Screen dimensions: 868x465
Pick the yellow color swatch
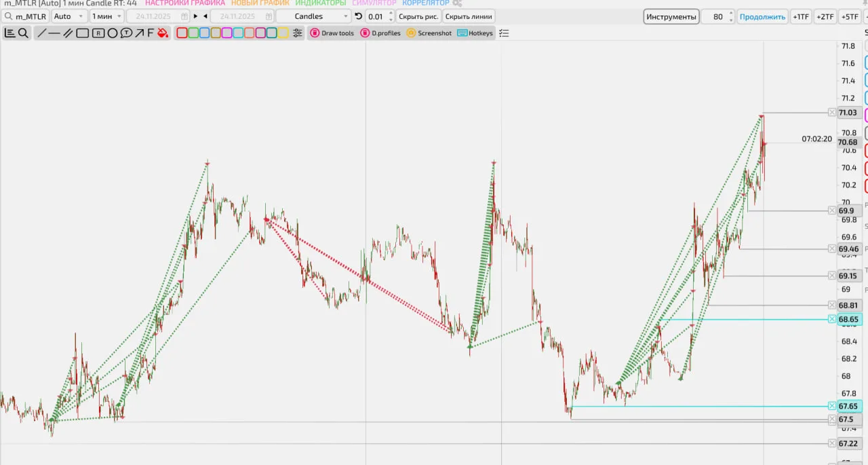click(x=283, y=33)
